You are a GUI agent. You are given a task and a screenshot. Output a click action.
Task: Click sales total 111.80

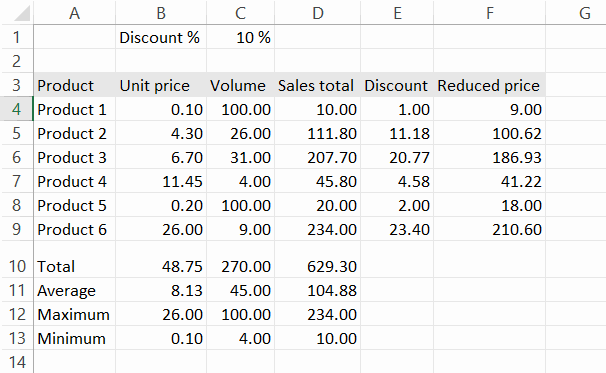pyautogui.click(x=317, y=133)
